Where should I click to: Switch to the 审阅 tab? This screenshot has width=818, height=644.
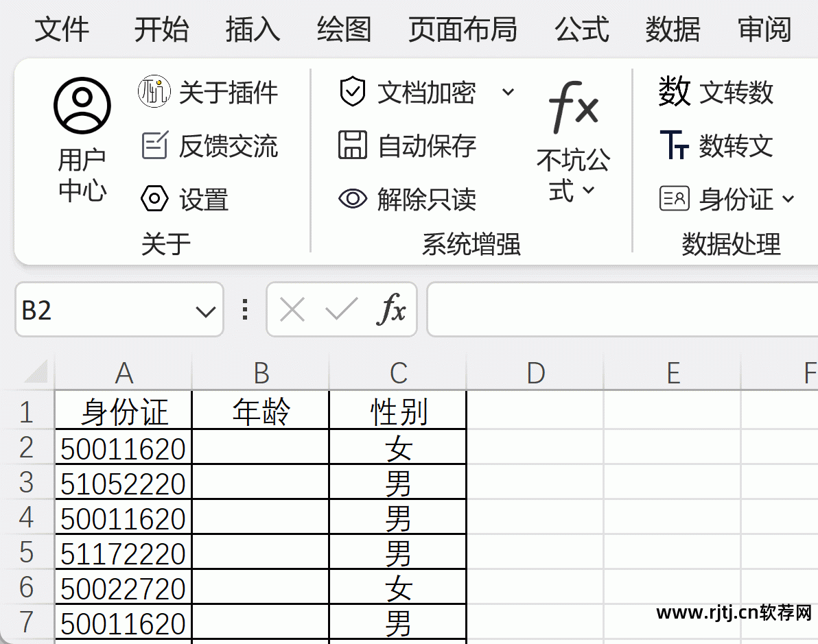tap(764, 29)
